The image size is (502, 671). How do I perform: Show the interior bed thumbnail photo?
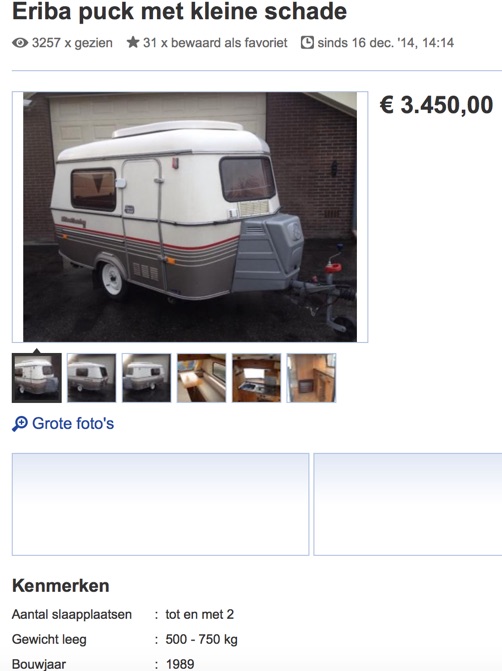[202, 378]
